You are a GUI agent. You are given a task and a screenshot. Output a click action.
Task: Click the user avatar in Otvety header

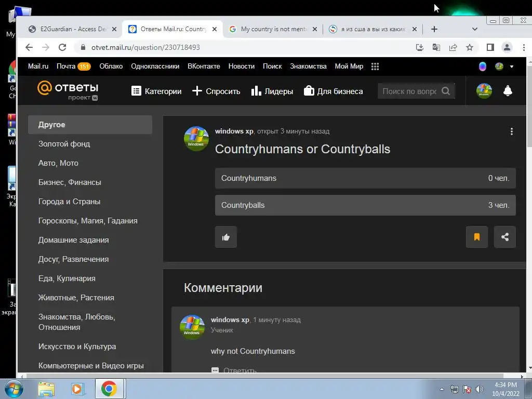click(484, 91)
